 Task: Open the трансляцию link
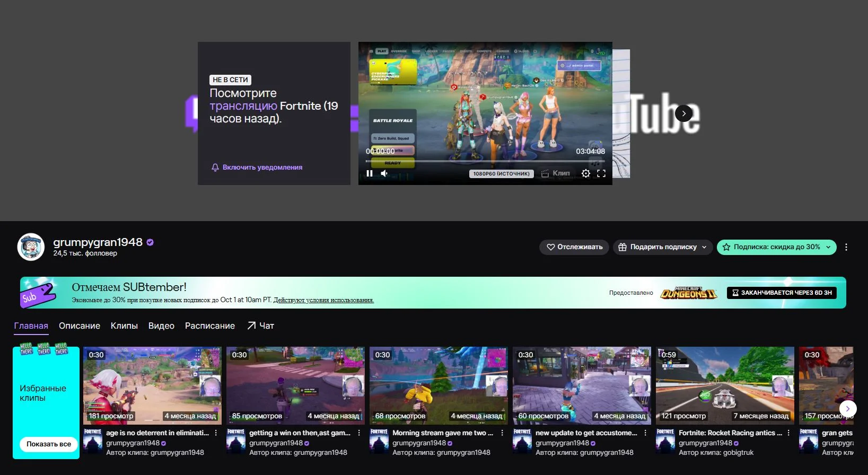243,106
